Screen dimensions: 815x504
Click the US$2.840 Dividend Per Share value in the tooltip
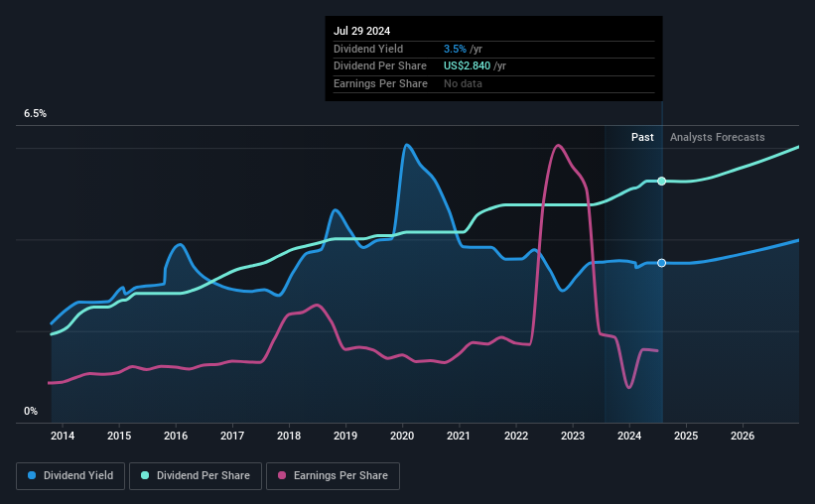click(x=467, y=66)
